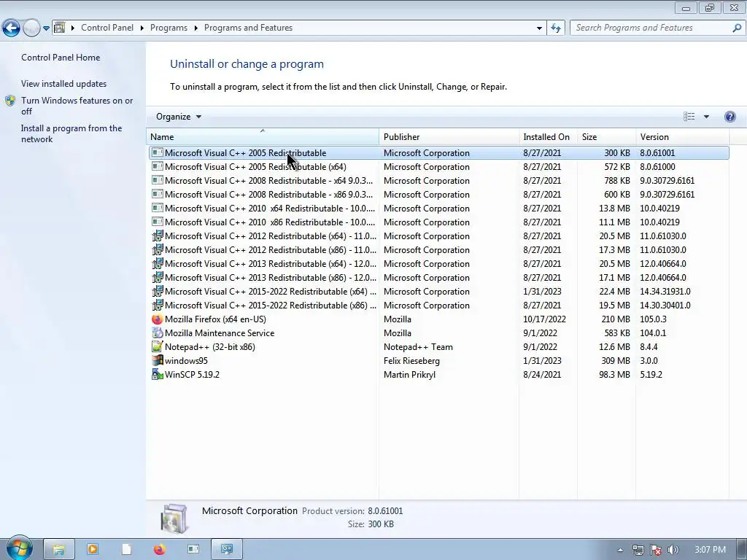The width and height of the screenshot is (747, 560).
Task: Open the Windows Start button
Action: tap(19, 548)
